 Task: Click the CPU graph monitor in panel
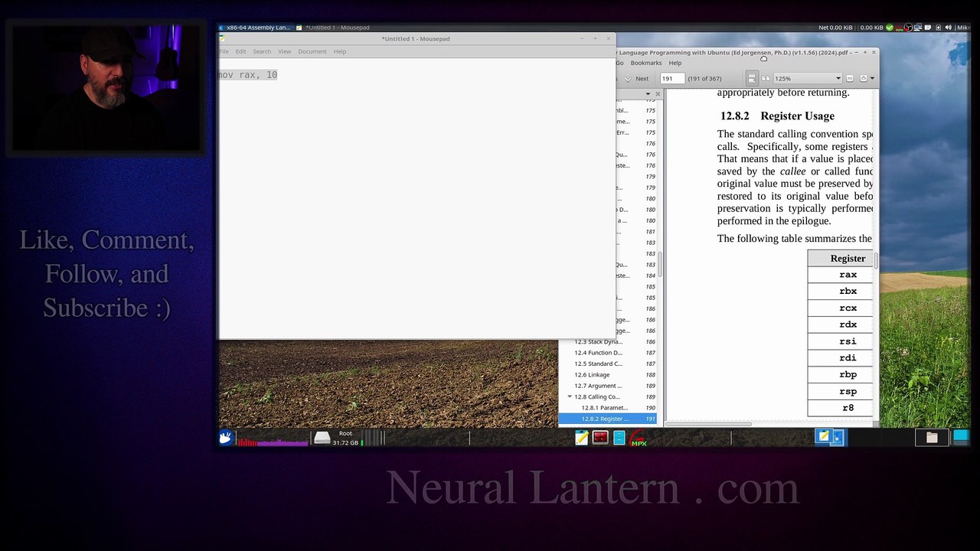point(272,439)
